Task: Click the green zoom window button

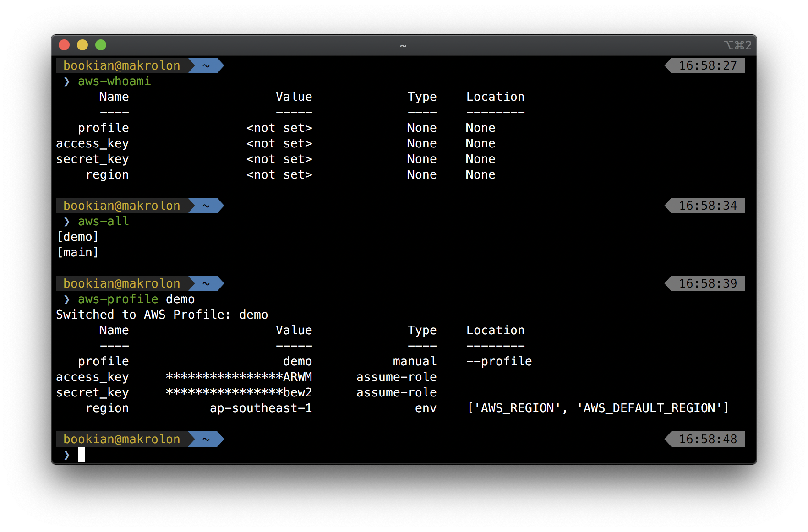Action: pos(101,45)
